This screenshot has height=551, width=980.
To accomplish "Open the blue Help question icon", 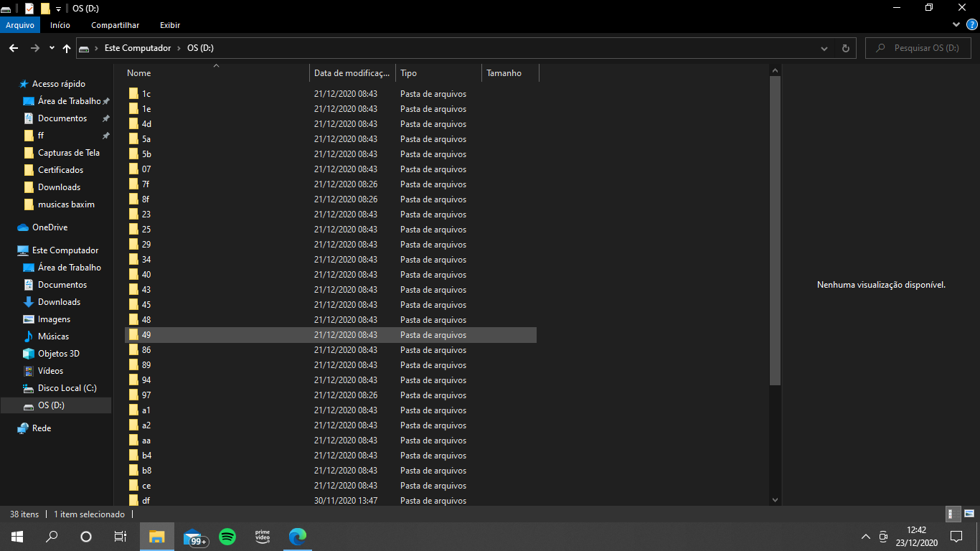I will click(972, 24).
